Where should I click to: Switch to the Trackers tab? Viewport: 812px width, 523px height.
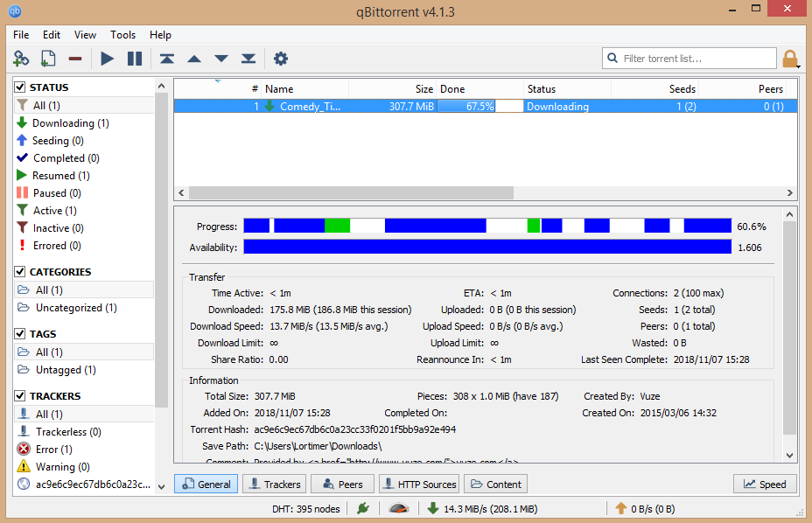(x=275, y=485)
